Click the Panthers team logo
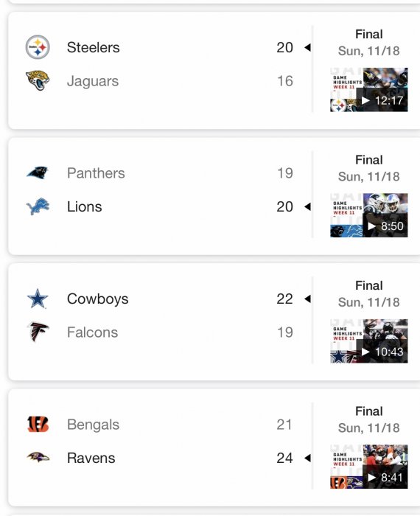 tap(38, 172)
